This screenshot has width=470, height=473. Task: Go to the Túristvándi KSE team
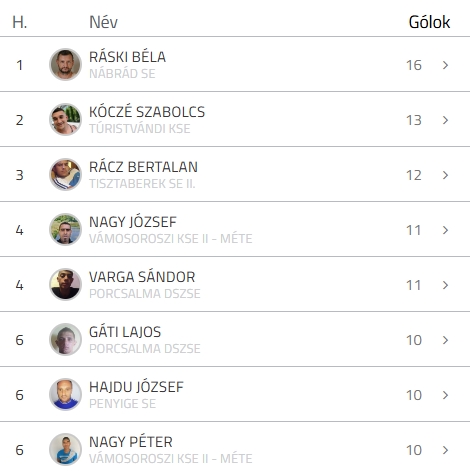140,128
